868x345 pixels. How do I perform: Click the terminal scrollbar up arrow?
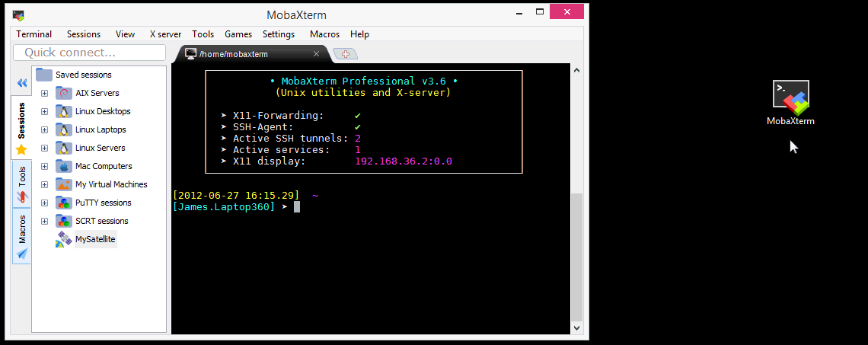pos(576,70)
